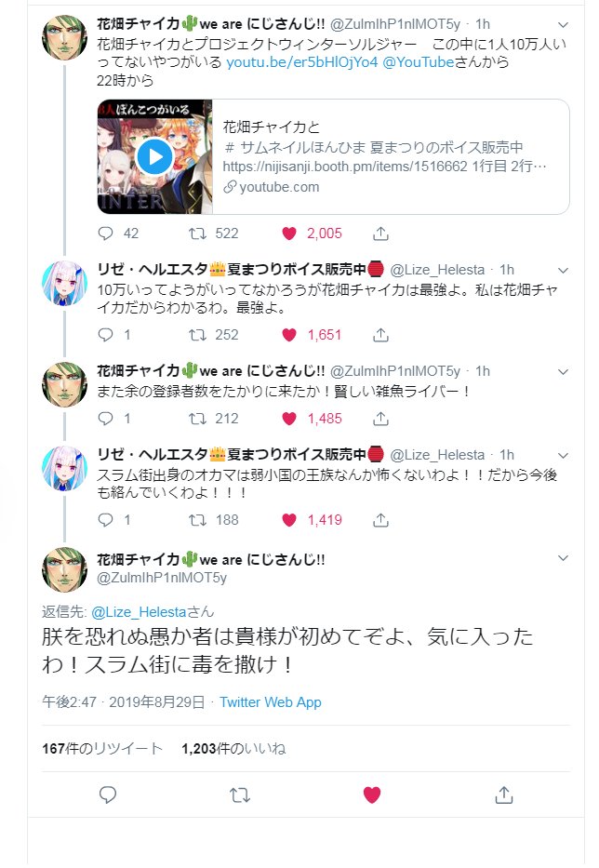View the 167件のリツイート list
This screenshot has width=599, height=868.
pyautogui.click(x=102, y=748)
